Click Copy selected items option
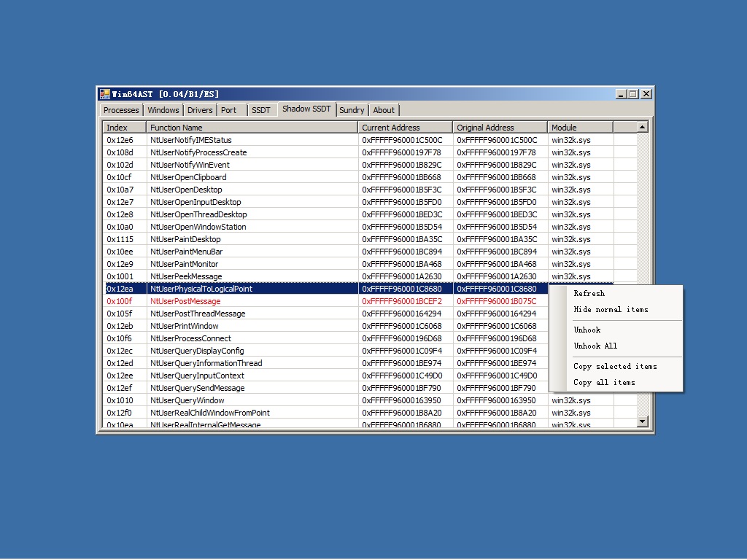The height and width of the screenshot is (560, 747). (615, 366)
